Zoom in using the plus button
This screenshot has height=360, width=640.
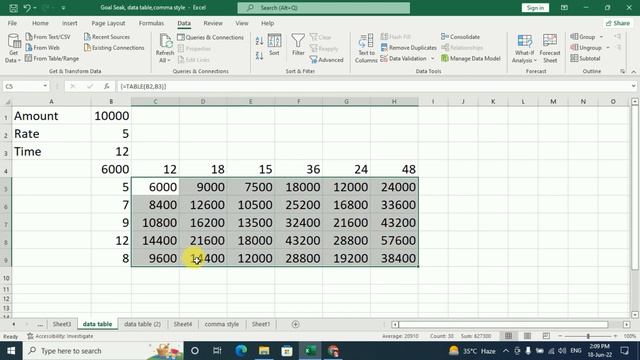[615, 336]
